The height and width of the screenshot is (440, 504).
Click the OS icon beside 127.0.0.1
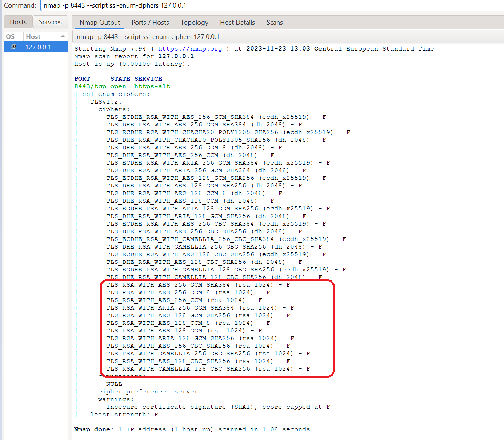(x=13, y=47)
